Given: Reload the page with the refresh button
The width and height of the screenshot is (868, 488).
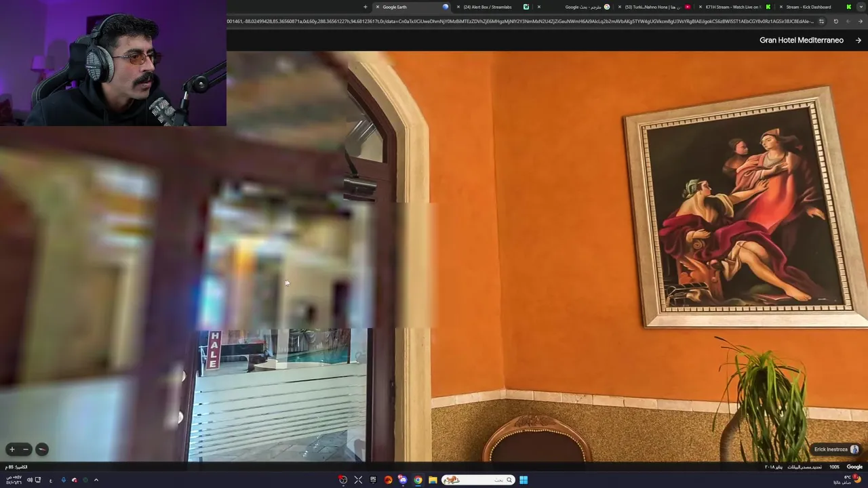Looking at the screenshot, I should (835, 21).
